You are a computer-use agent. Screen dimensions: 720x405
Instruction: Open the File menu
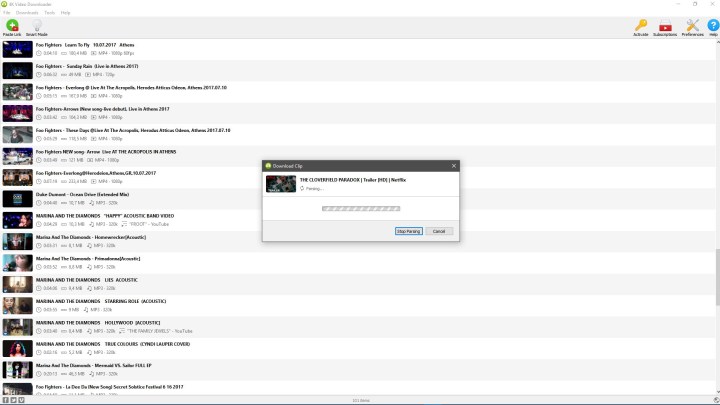(x=6, y=13)
